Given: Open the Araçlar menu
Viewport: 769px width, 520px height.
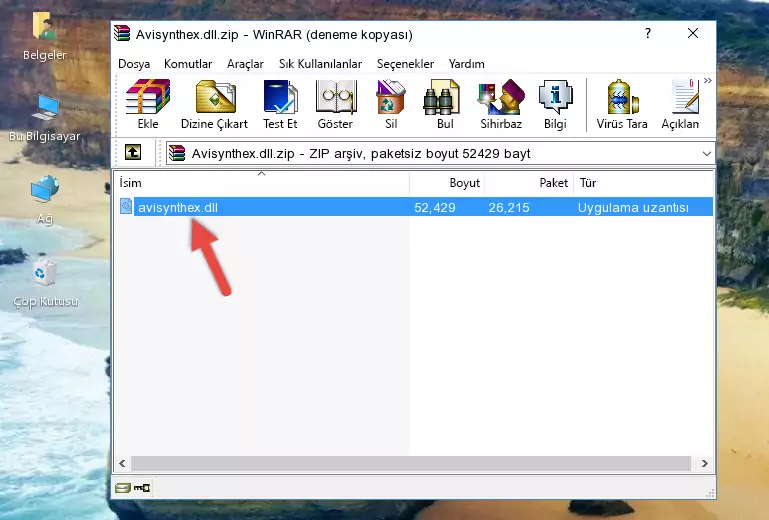Looking at the screenshot, I should point(245,64).
